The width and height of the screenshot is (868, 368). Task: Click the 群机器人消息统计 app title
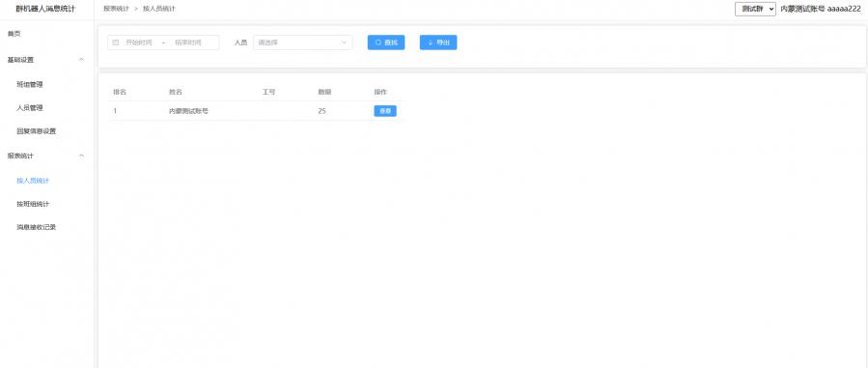click(x=45, y=9)
